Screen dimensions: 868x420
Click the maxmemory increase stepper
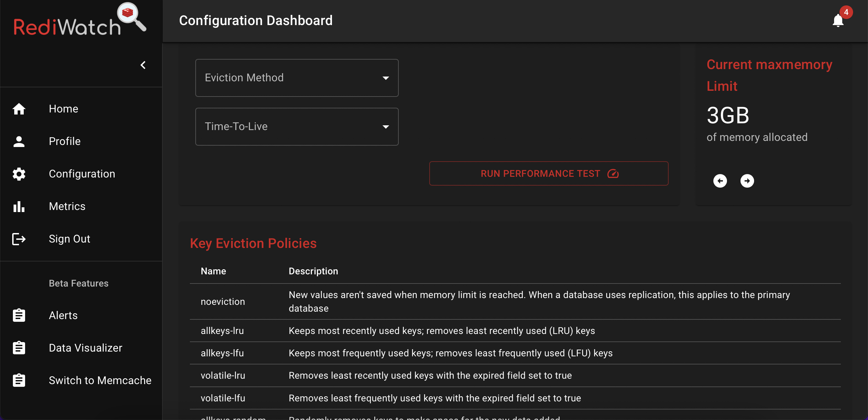[x=747, y=181]
